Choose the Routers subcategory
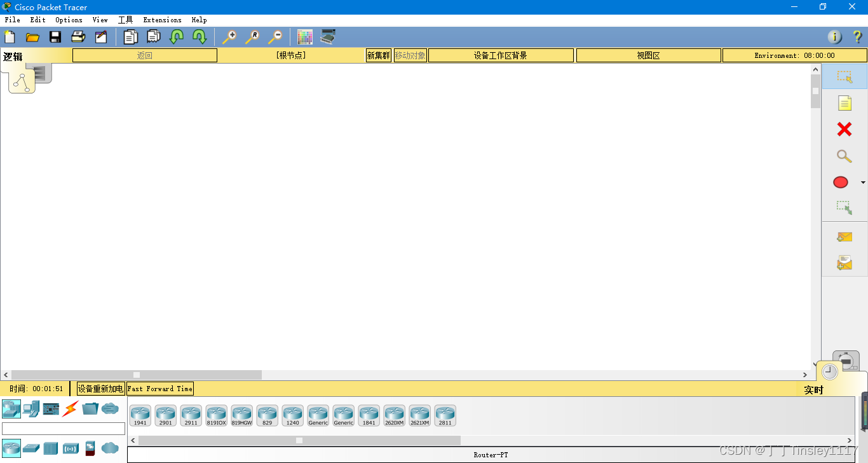 [11, 448]
